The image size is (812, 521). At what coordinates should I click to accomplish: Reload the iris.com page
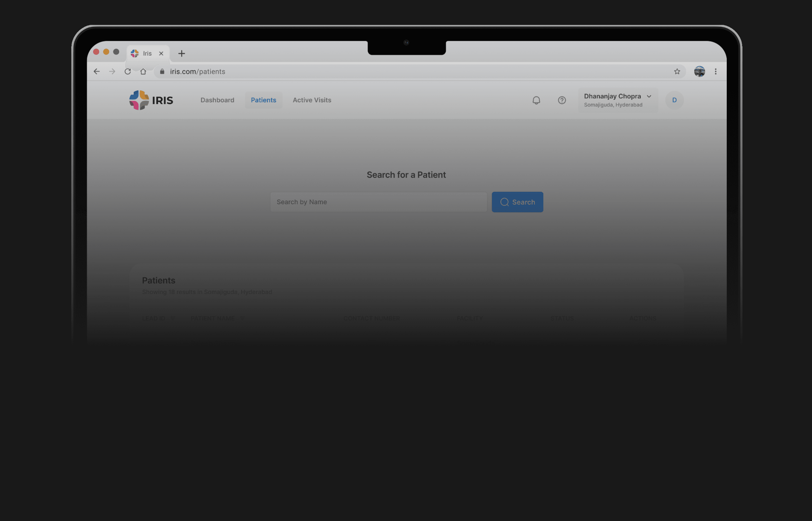[x=128, y=71]
